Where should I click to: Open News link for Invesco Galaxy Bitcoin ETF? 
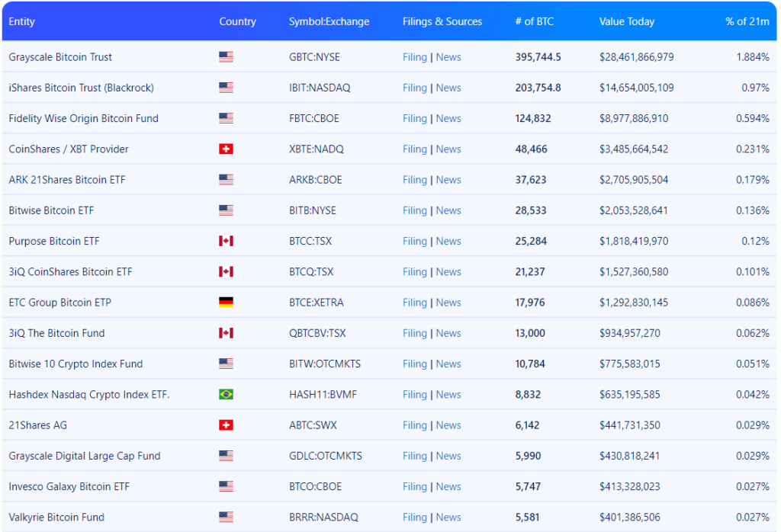point(448,487)
